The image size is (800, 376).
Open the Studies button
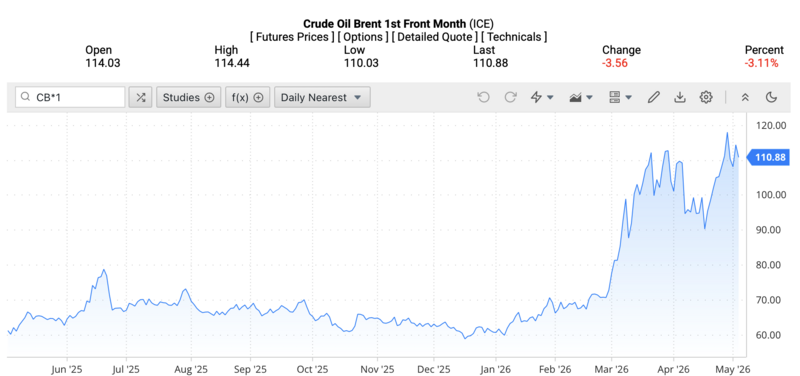pos(188,97)
